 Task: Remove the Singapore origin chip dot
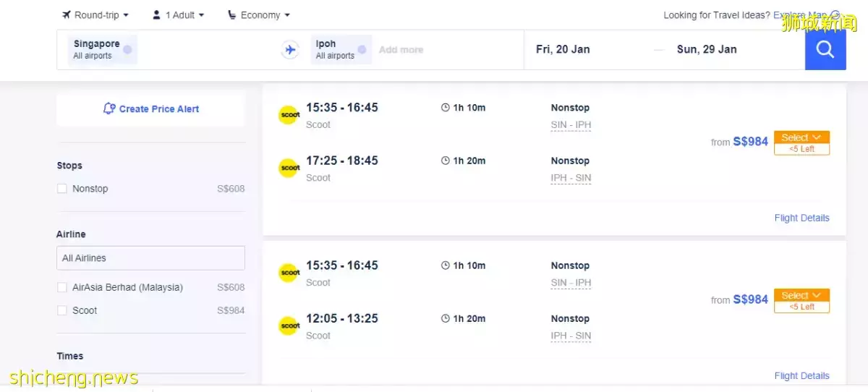127,49
